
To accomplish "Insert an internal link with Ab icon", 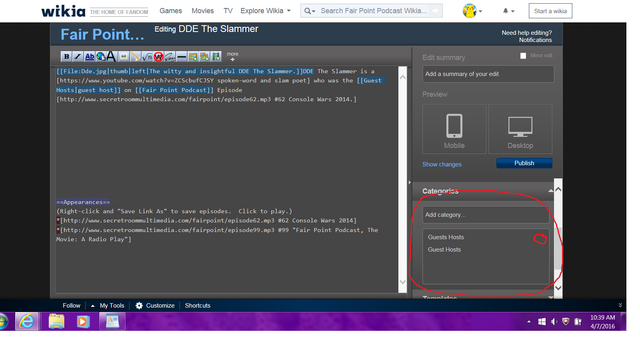I will click(89, 57).
